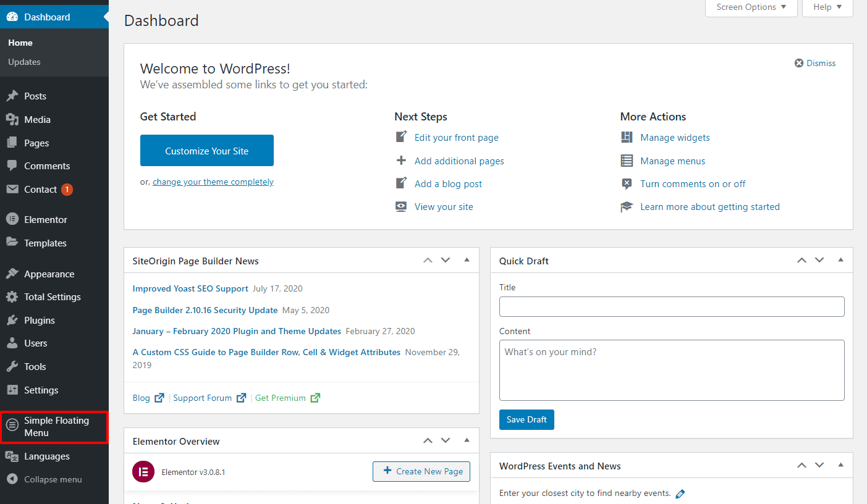
Task: Click the Comments speech bubble icon
Action: pos(12,166)
